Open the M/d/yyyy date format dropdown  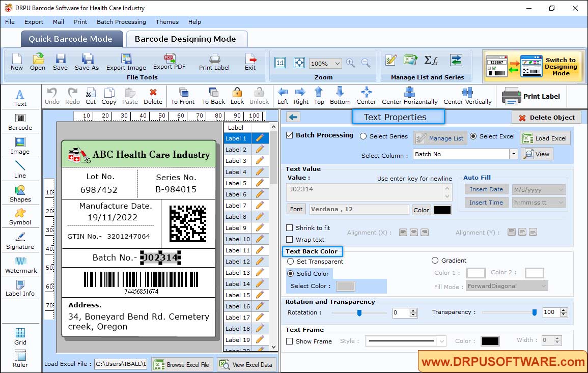pos(539,190)
